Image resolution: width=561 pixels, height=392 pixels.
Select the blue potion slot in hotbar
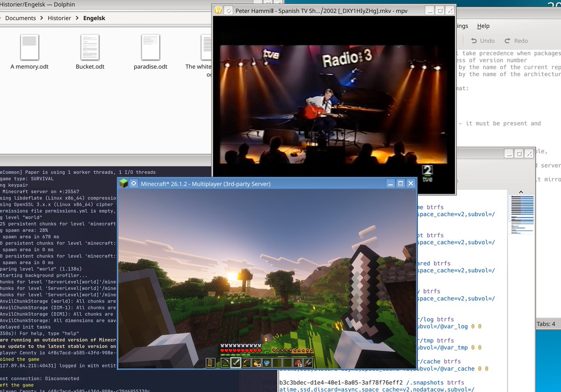267,363
